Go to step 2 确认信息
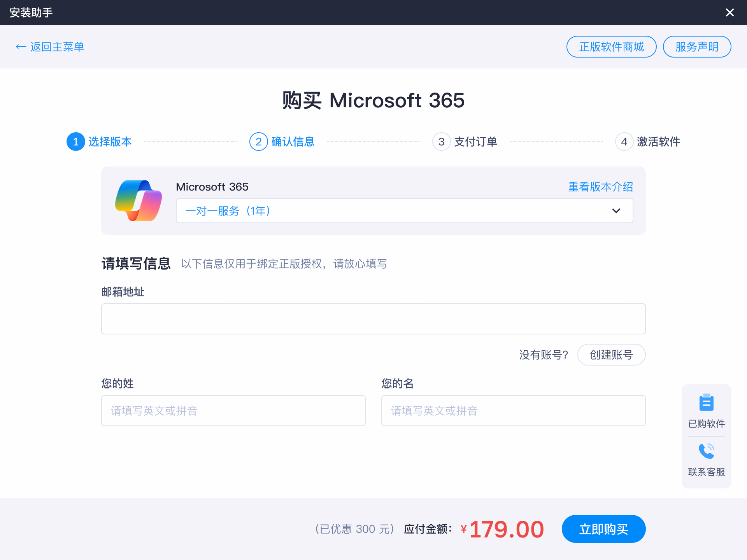Screen dimensions: 747x560 282,142
